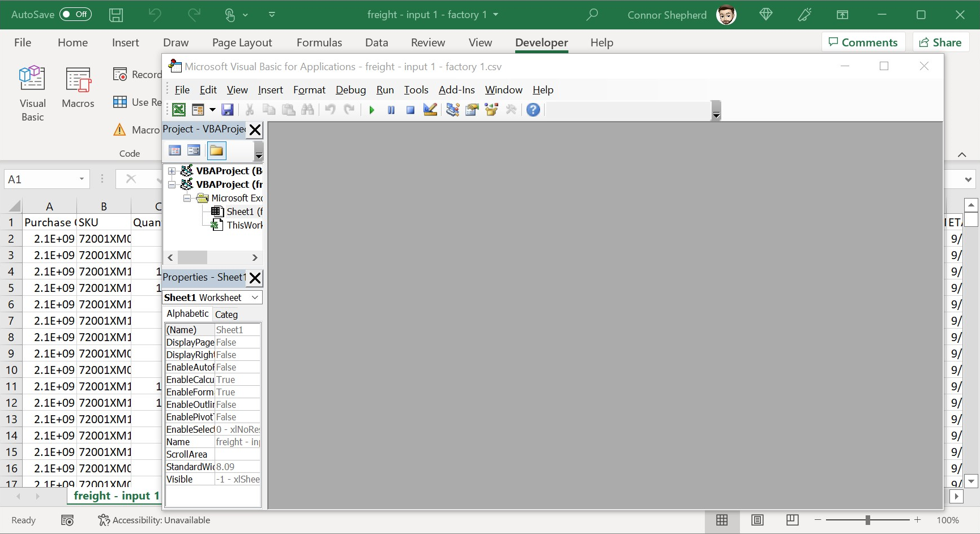980x534 pixels.
Task: Close the Properties panel
Action: coord(255,278)
